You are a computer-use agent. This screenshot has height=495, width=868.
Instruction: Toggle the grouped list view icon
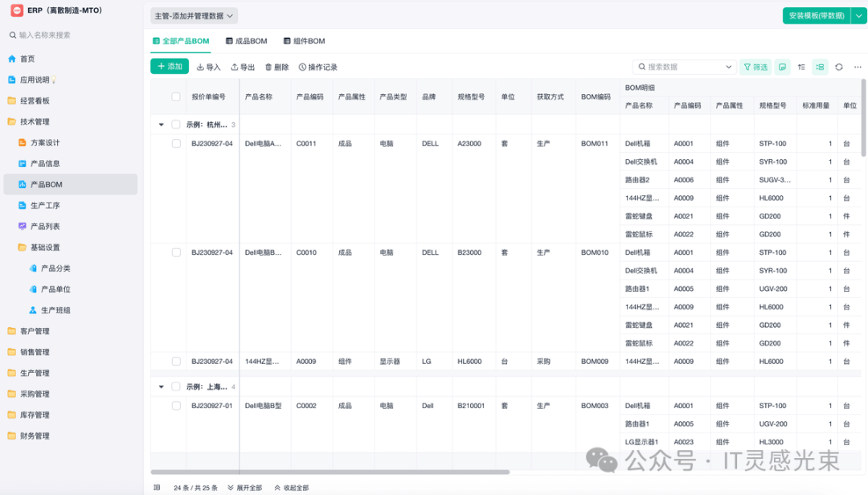click(820, 67)
